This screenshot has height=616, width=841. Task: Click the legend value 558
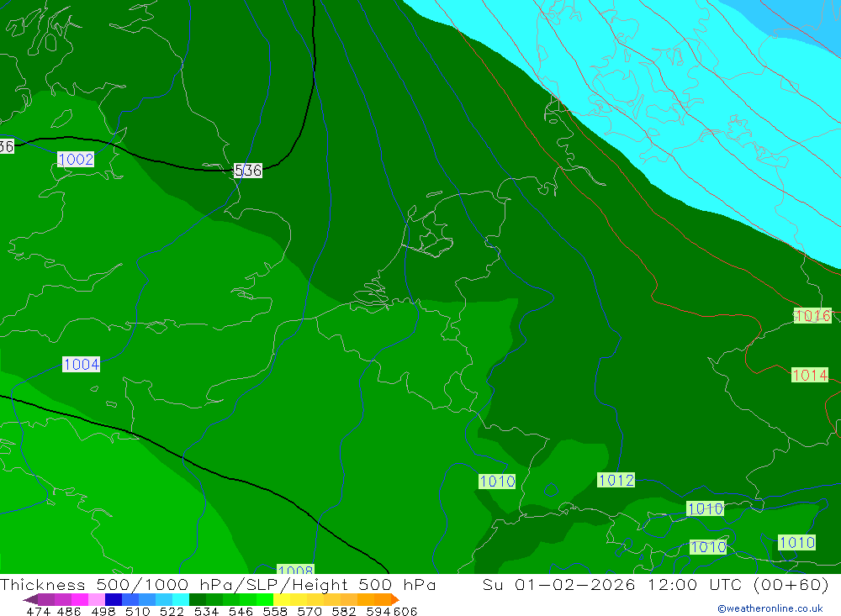click(x=275, y=611)
